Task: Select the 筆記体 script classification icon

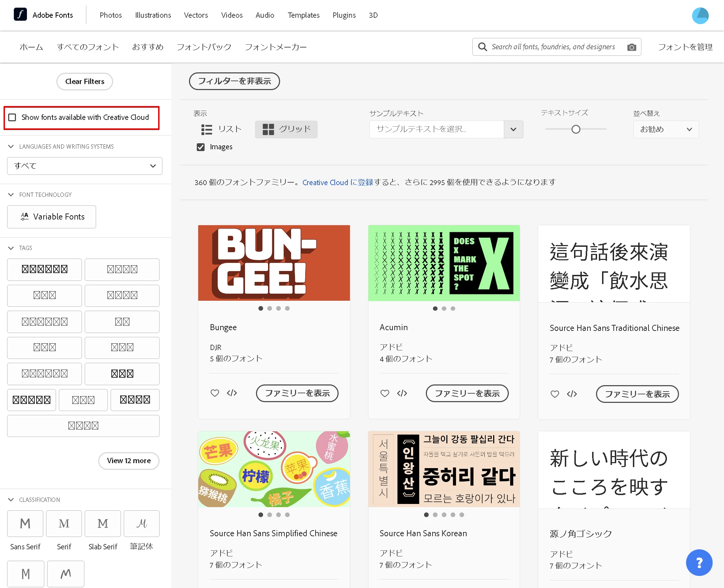Action: 141,523
